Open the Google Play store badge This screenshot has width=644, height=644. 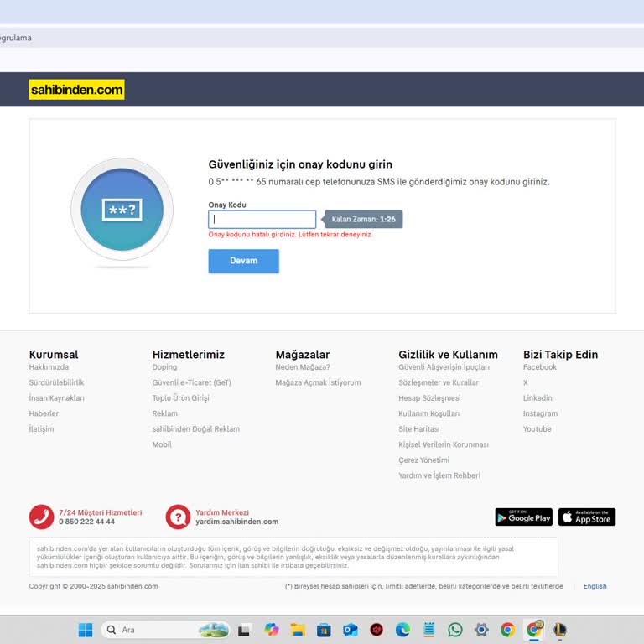click(x=523, y=517)
